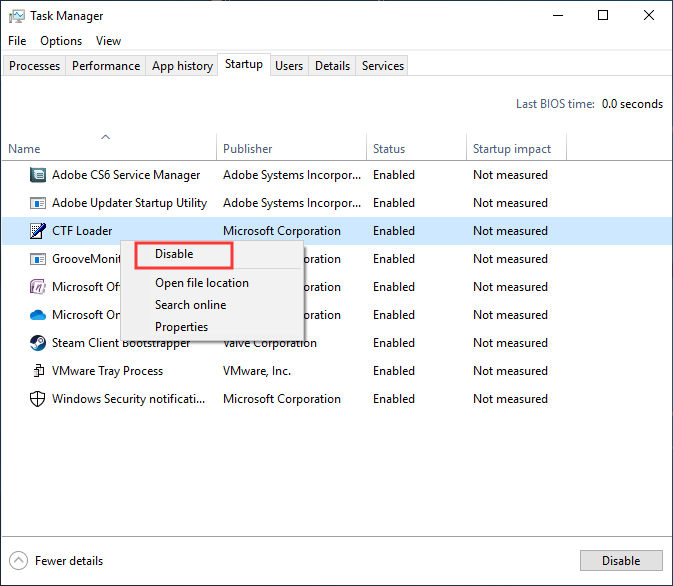Image resolution: width=673 pixels, height=586 pixels.
Task: Click VMware, Inc. publisher cell
Action: [257, 371]
